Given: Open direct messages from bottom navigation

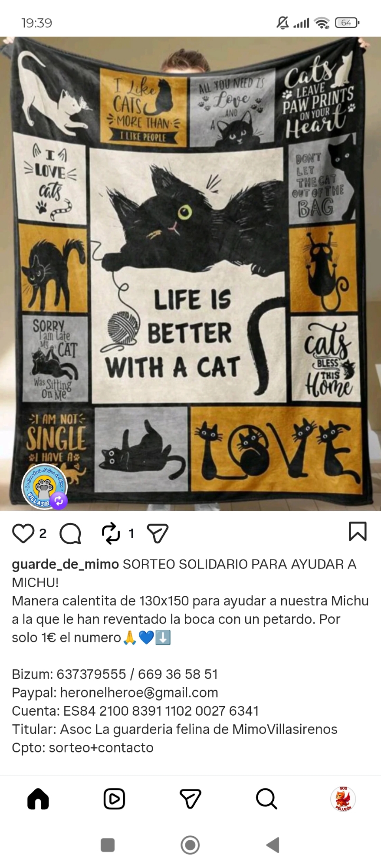Looking at the screenshot, I should click(x=190, y=799).
